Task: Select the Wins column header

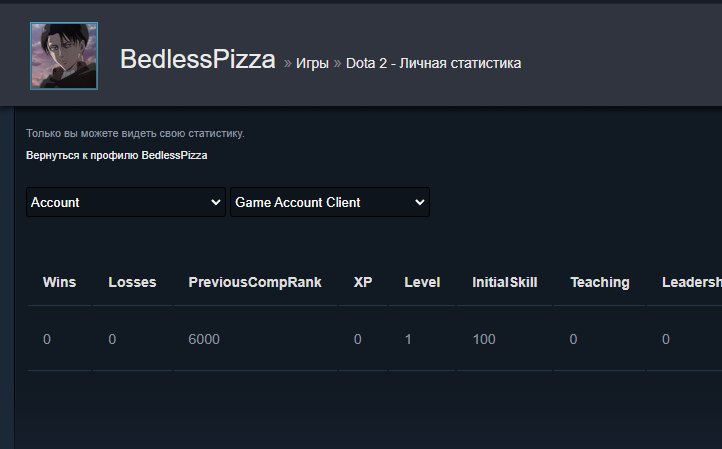Action: point(59,282)
